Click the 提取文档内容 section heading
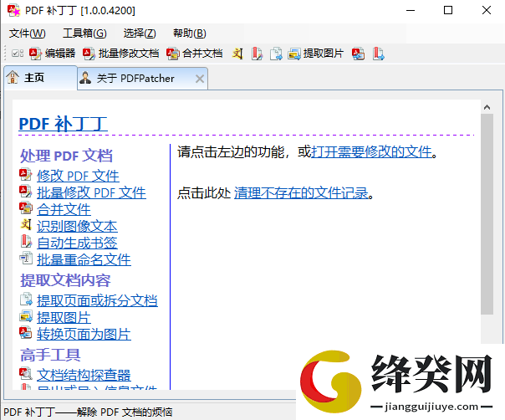Screen dimensions: 505x420 click(65, 280)
